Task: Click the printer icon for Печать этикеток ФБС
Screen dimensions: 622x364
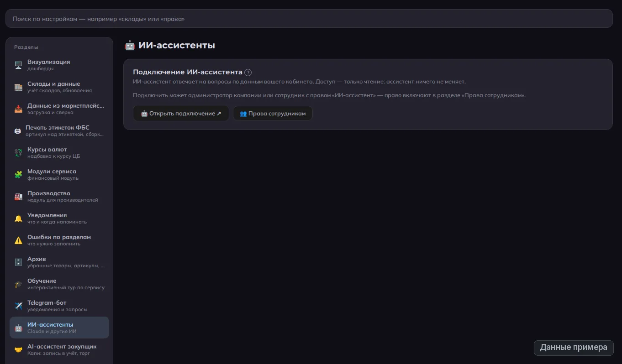Action: pyautogui.click(x=18, y=131)
